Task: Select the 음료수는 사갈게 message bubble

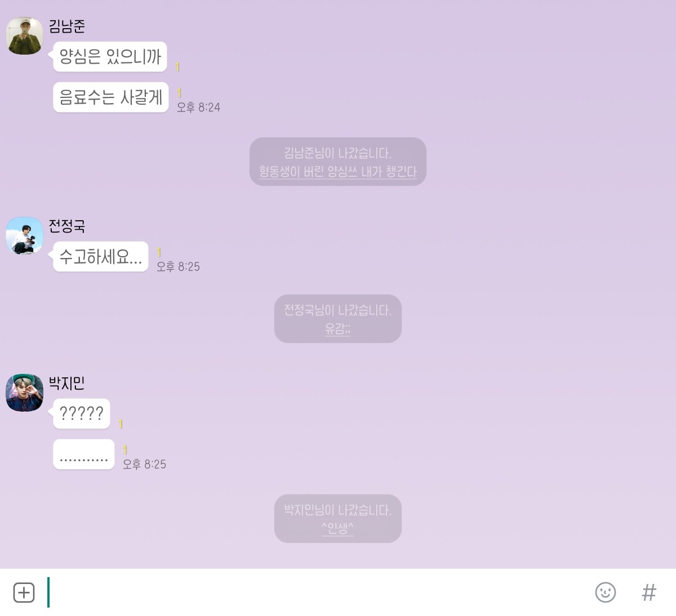Action: [111, 97]
